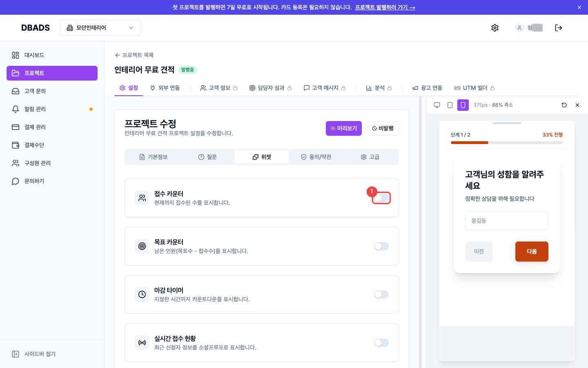Switch preview to desktop view icon
588x368 pixels.
pos(437,105)
